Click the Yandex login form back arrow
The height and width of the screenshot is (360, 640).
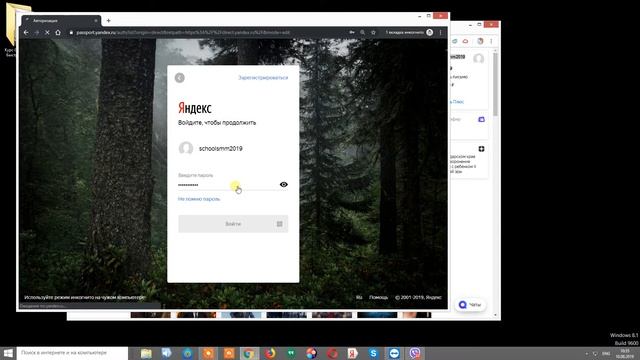point(180,78)
